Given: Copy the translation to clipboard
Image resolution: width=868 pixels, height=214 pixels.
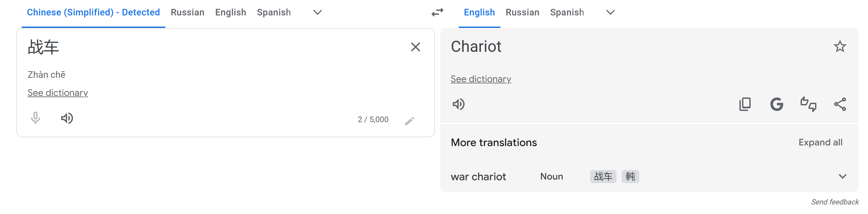Looking at the screenshot, I should [745, 104].
